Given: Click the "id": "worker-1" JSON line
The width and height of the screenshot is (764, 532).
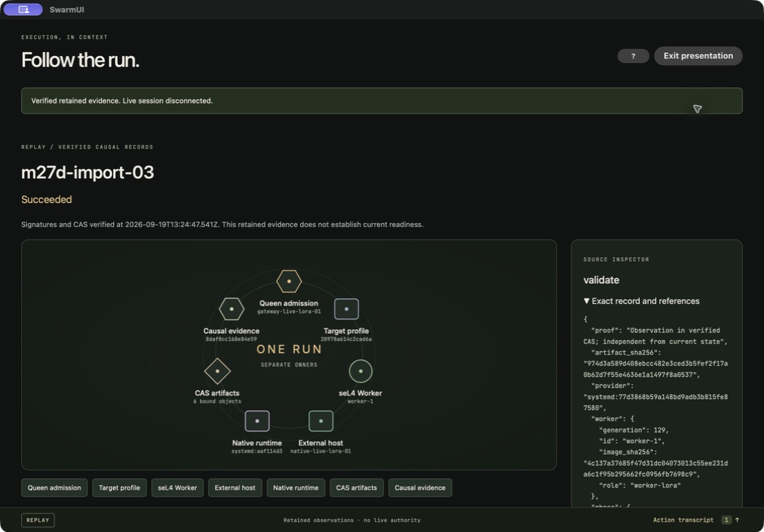Looking at the screenshot, I should click(632, 441).
